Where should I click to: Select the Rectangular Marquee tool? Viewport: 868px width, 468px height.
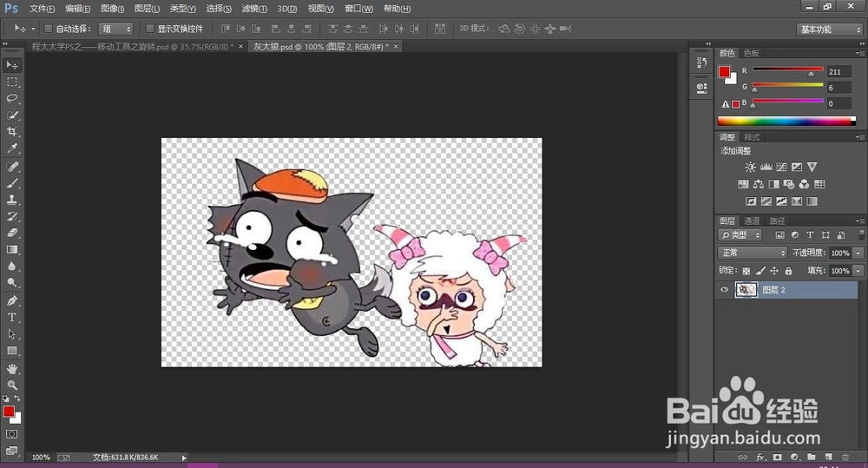(11, 82)
